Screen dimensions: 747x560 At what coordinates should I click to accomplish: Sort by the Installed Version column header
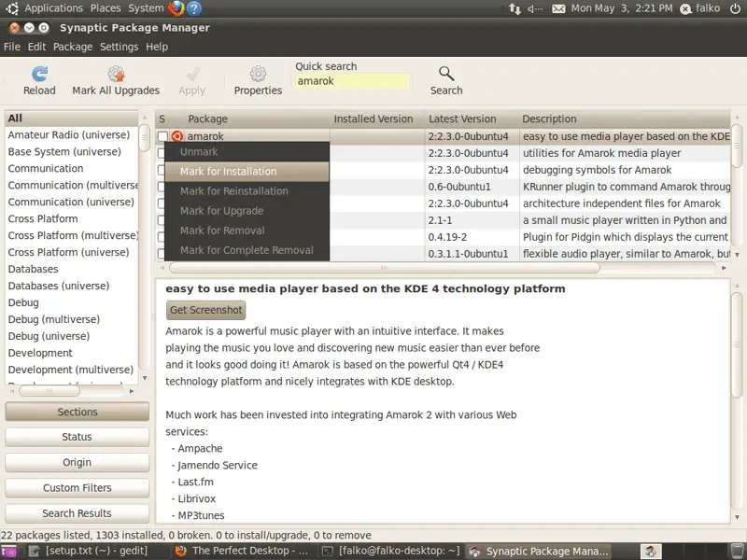click(x=377, y=119)
